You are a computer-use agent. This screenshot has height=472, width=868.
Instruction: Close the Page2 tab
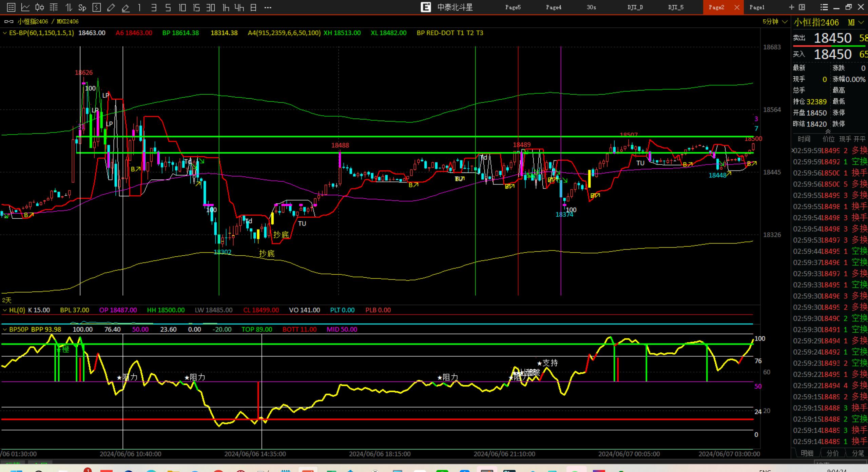[x=737, y=7]
